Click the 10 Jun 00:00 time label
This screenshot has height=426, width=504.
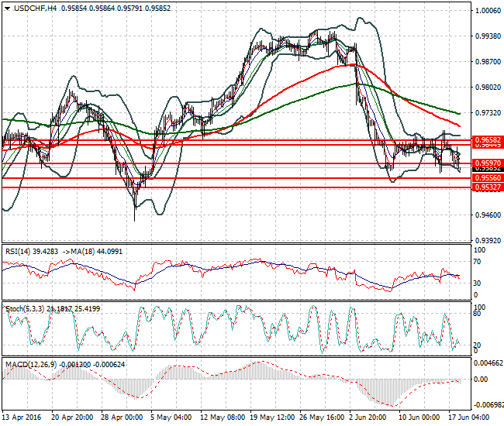click(x=419, y=417)
